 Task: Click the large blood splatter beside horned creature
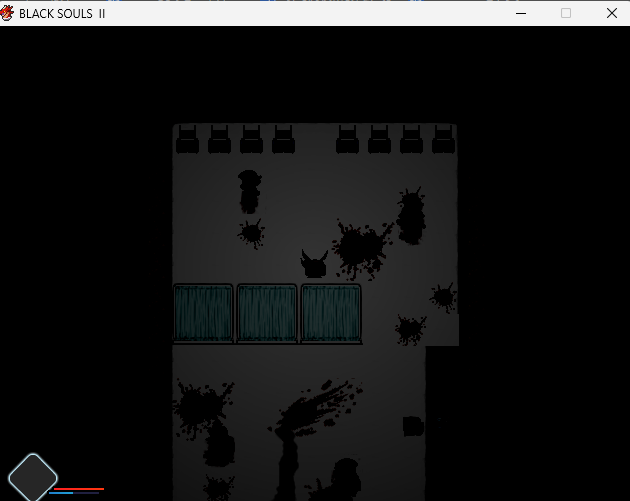359,246
